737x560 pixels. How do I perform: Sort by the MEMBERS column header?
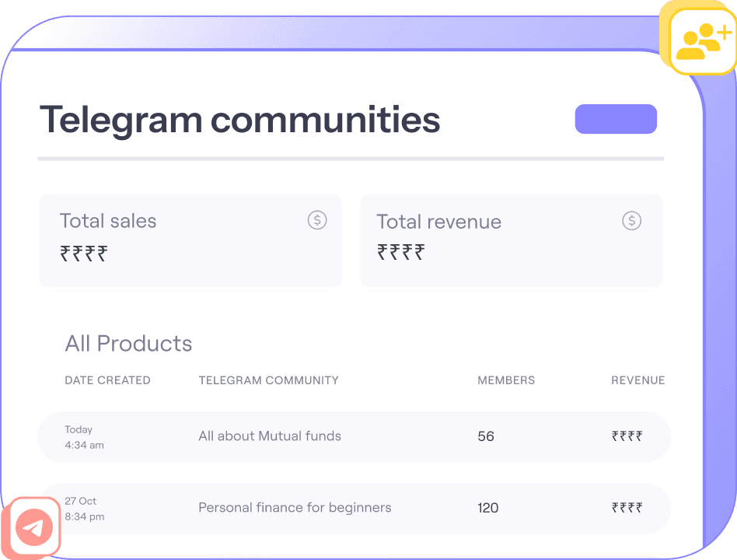506,380
